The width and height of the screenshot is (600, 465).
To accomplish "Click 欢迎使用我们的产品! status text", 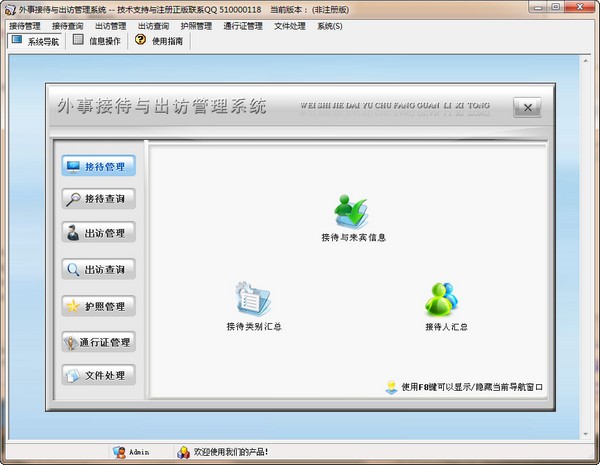I will click(x=231, y=452).
